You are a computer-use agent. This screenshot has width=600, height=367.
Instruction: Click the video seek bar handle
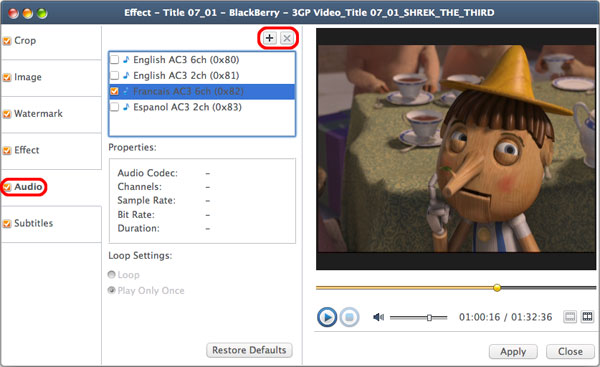497,287
